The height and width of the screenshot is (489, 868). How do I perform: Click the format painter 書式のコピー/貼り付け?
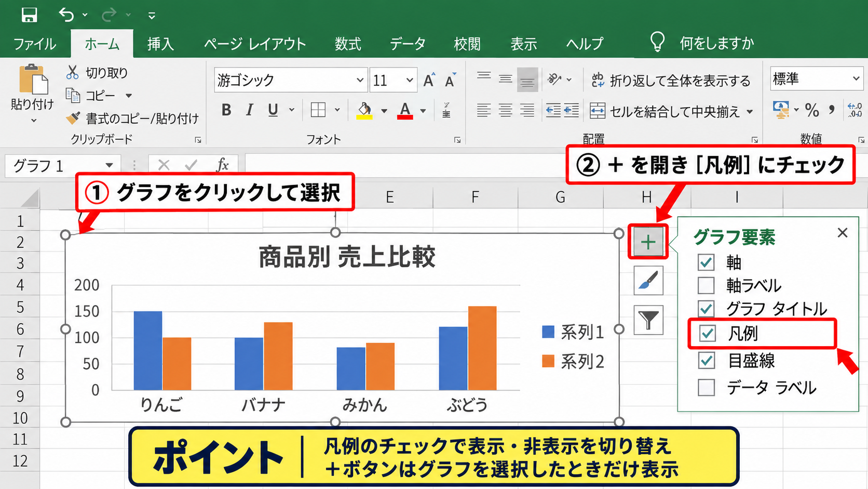132,118
